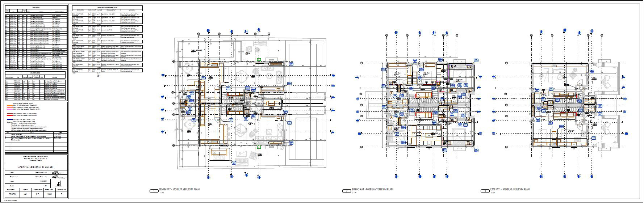Click the lower green marker box in ground-floor plan

[x=259, y=147]
